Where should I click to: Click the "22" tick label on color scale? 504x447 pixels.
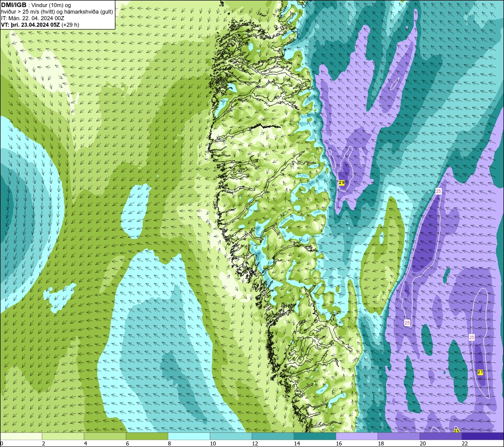[465, 443]
